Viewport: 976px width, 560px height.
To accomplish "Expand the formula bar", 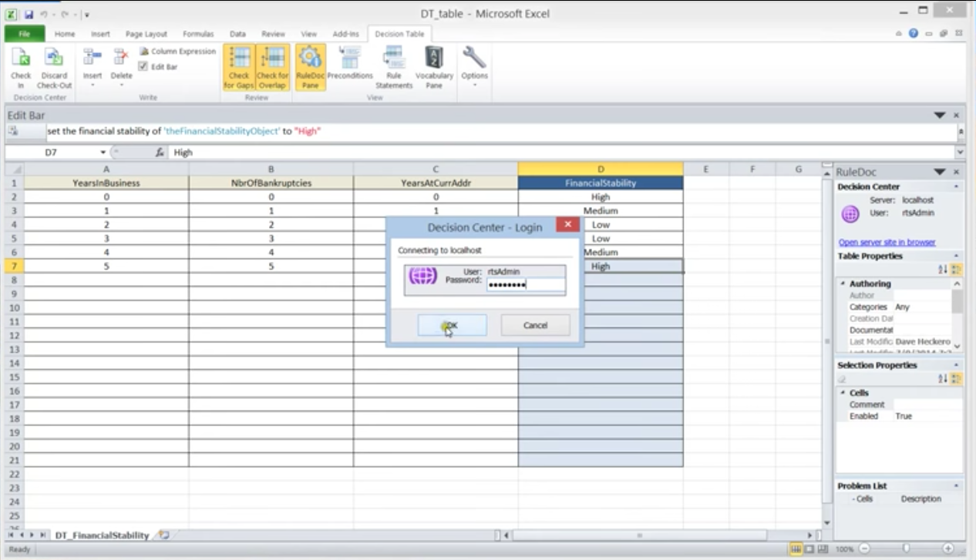I will (x=960, y=153).
